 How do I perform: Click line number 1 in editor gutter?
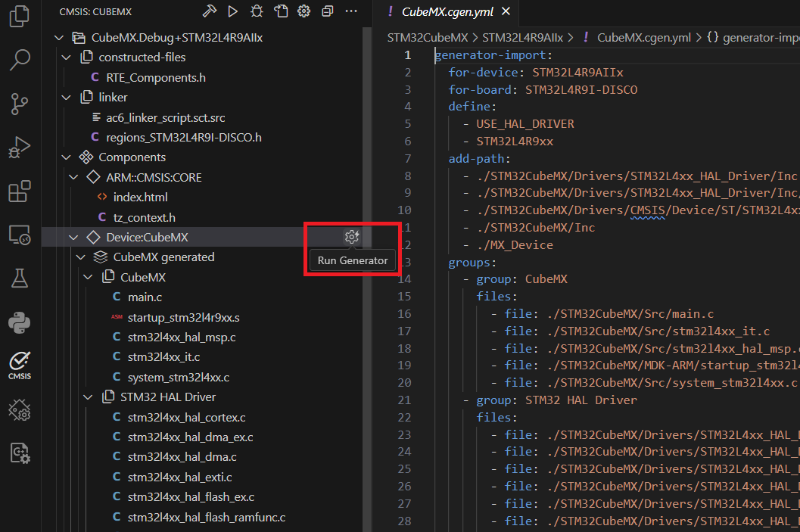pos(407,55)
